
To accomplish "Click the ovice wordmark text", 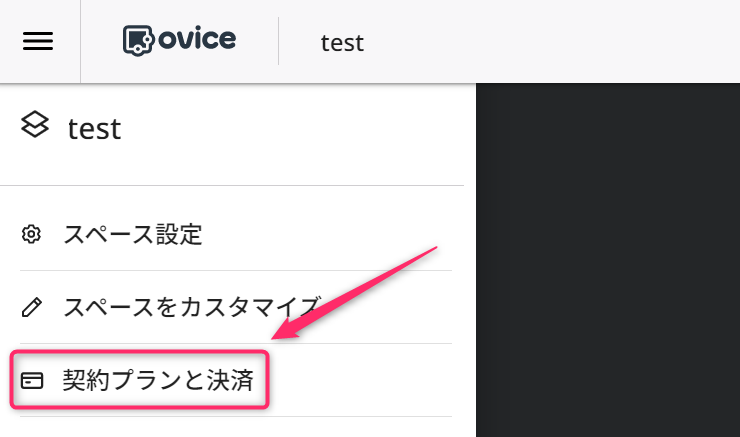I will point(197,39).
